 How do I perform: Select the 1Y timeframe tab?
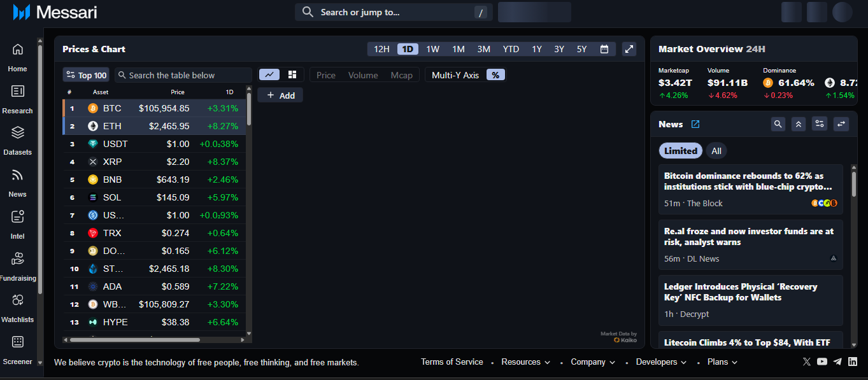[x=537, y=49]
